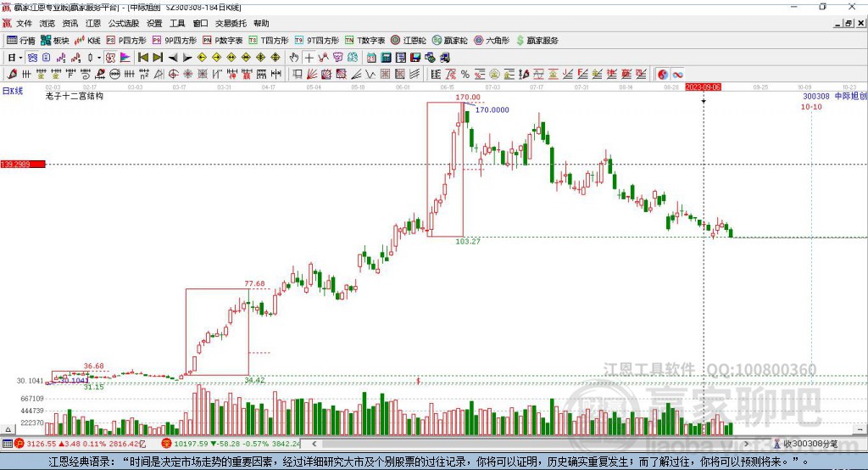This screenshot has height=470, width=868.
Task: Open the T数字表 tool
Action: [x=364, y=41]
